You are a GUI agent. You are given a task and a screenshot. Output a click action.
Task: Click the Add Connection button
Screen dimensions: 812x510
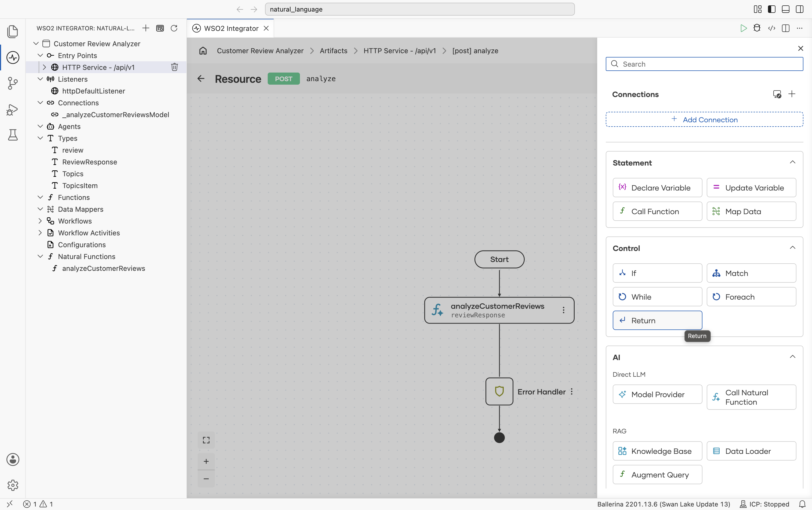[704, 119]
